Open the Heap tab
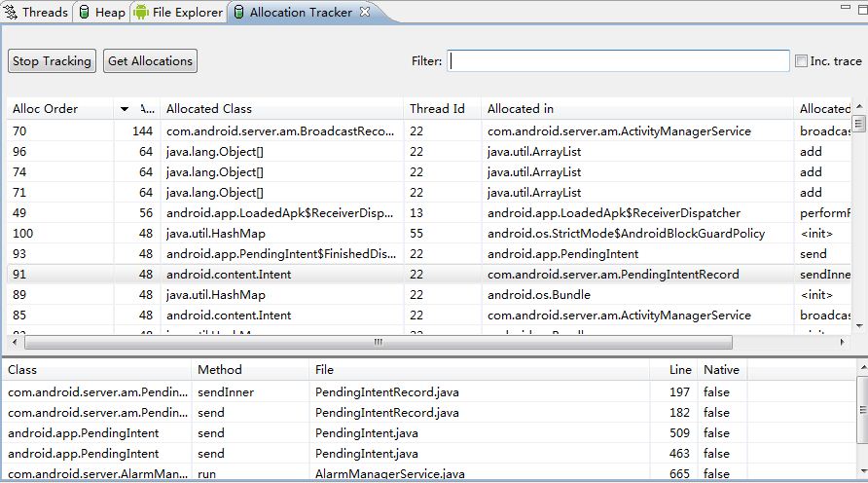Screen dimensions: 868x483 point(102,13)
